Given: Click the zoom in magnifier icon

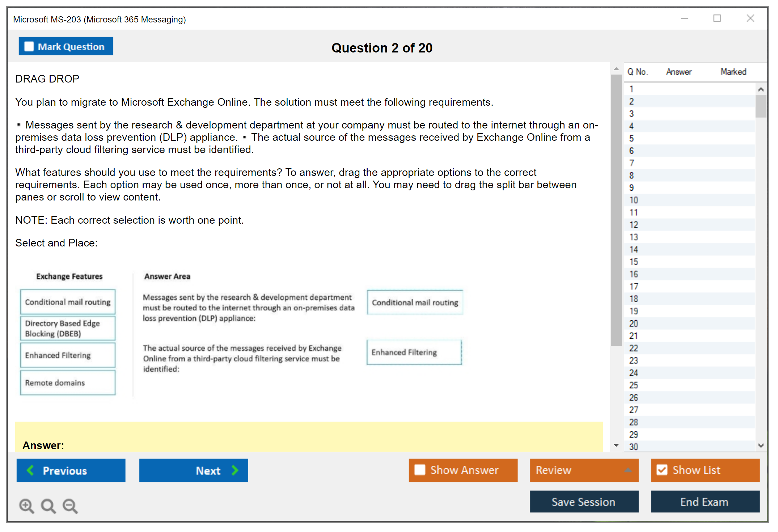Looking at the screenshot, I should click(26, 506).
